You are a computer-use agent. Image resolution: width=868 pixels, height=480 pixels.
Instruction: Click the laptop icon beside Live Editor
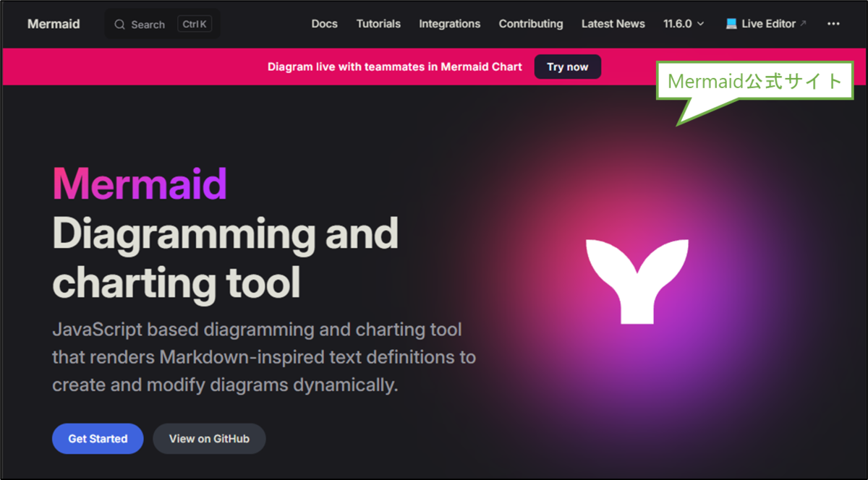pyautogui.click(x=732, y=24)
